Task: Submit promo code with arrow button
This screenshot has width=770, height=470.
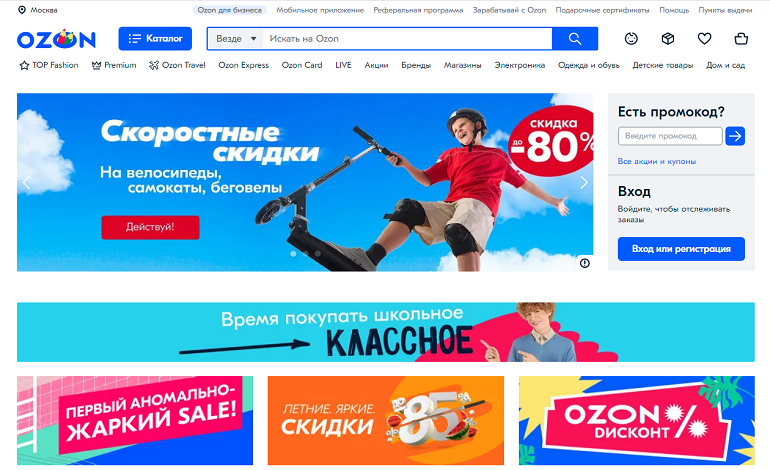Action: coord(735,136)
